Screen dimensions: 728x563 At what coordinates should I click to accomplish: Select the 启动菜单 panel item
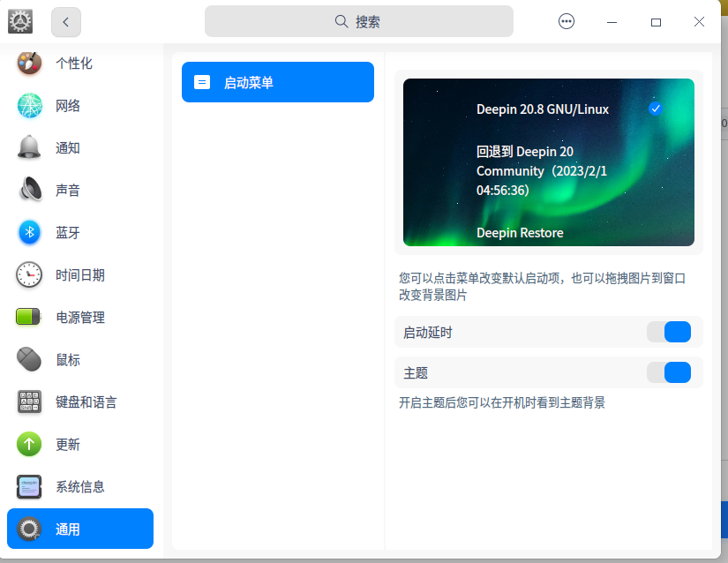pos(277,81)
